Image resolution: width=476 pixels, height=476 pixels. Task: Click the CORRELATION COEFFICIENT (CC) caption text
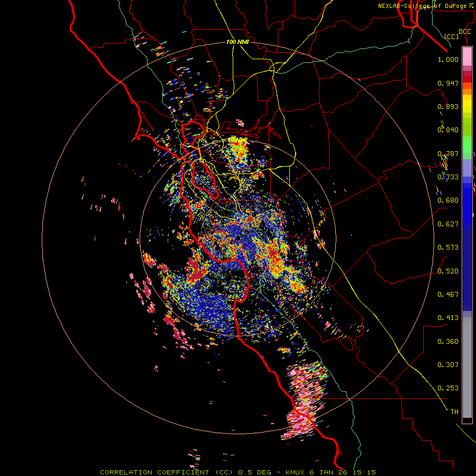[x=166, y=472]
